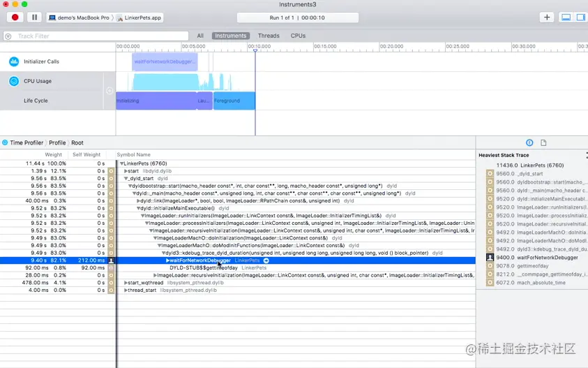Show All tracks
The height and width of the screenshot is (368, 588).
pyautogui.click(x=200, y=36)
